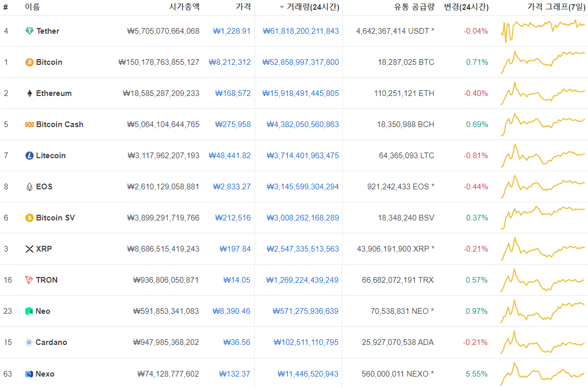Click the Neo green logo icon
This screenshot has height=388, width=588.
coord(29,311)
